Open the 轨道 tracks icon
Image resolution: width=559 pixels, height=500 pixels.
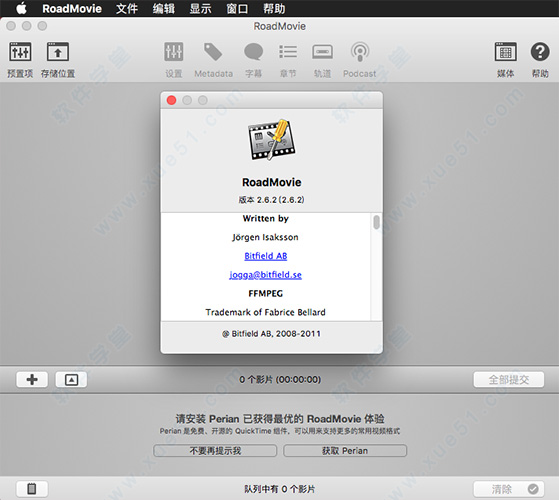[322, 52]
